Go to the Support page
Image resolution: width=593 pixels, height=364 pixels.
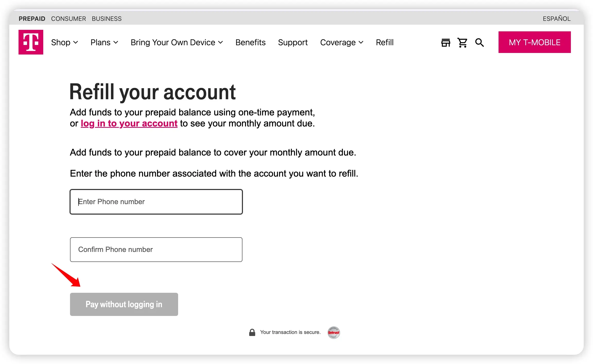[293, 42]
